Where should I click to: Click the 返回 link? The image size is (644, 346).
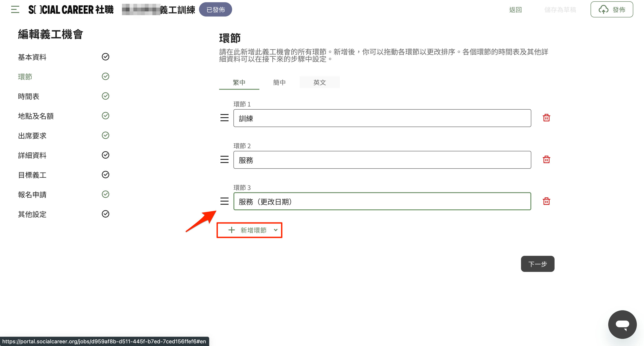pos(515,10)
